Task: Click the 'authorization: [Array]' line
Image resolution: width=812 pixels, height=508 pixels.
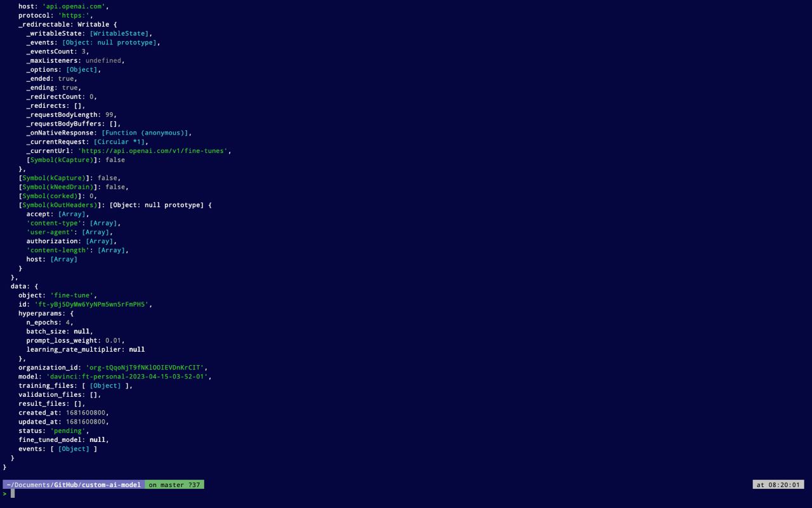Action: tap(71, 241)
